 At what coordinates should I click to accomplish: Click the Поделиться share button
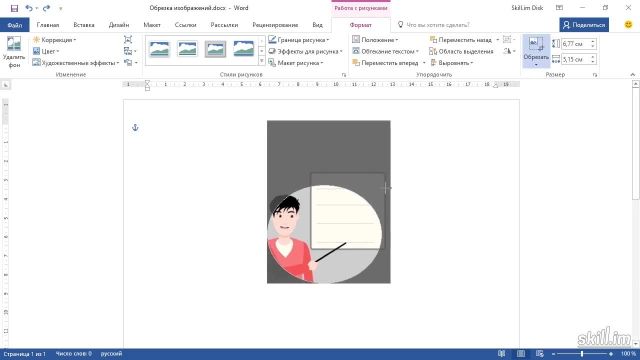(x=584, y=25)
